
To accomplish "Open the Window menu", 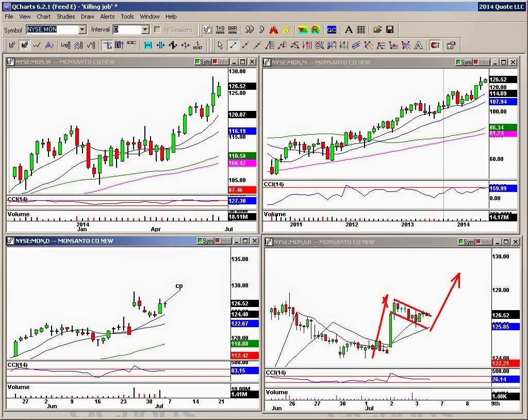I will 150,17.
